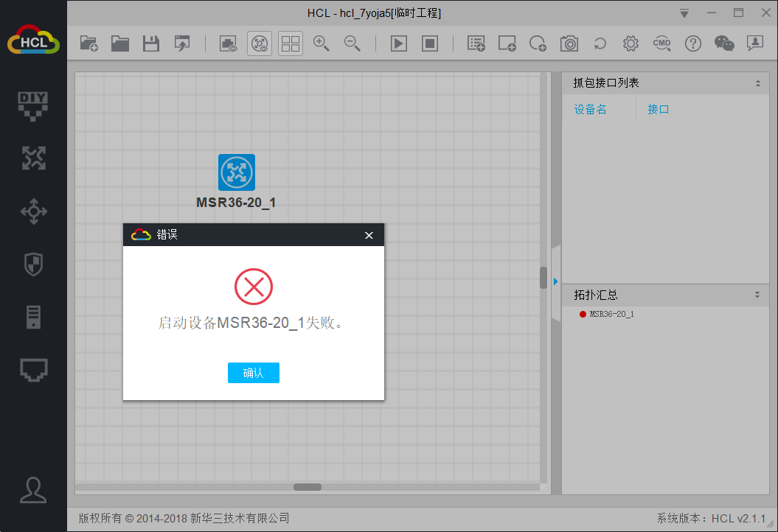Click the 确认 button in the error dialog

point(253,373)
